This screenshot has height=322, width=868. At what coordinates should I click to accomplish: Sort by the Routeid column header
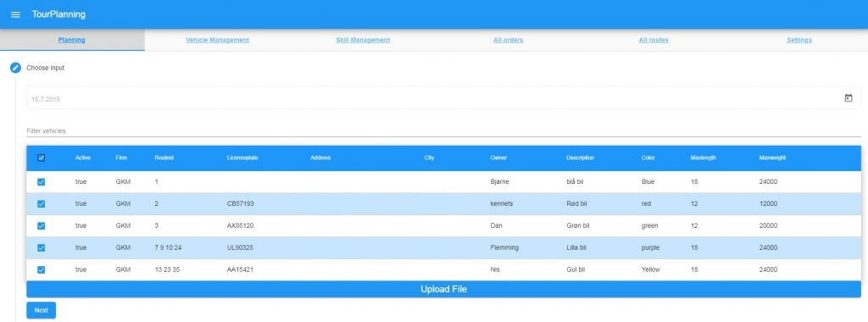(164, 158)
